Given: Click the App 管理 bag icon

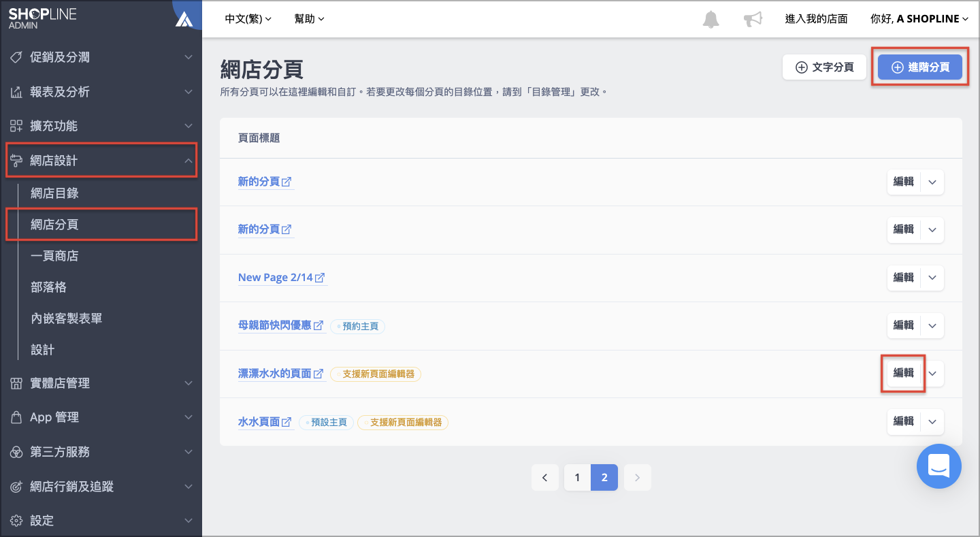Looking at the screenshot, I should 16,417.
